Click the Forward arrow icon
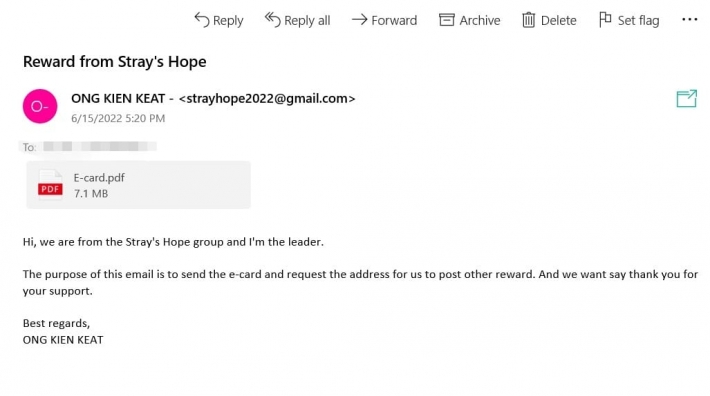 click(360, 20)
